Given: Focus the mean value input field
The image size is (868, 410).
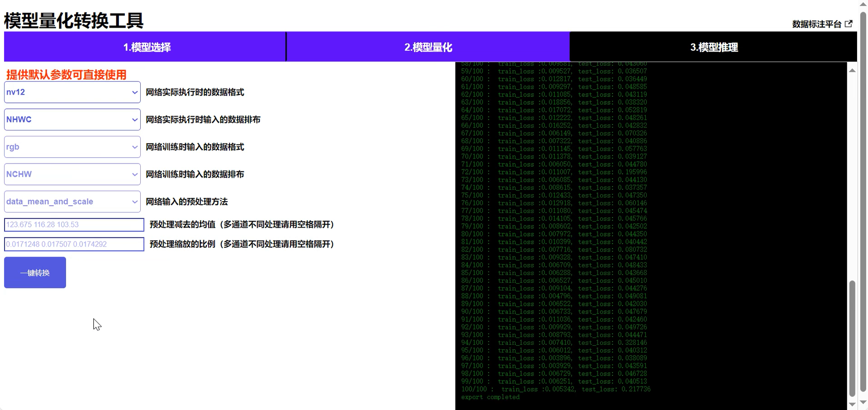Looking at the screenshot, I should (74, 225).
